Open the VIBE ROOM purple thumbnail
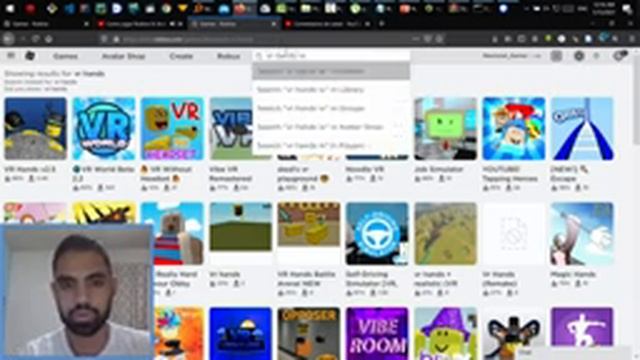The height and width of the screenshot is (360, 640). pos(377,333)
